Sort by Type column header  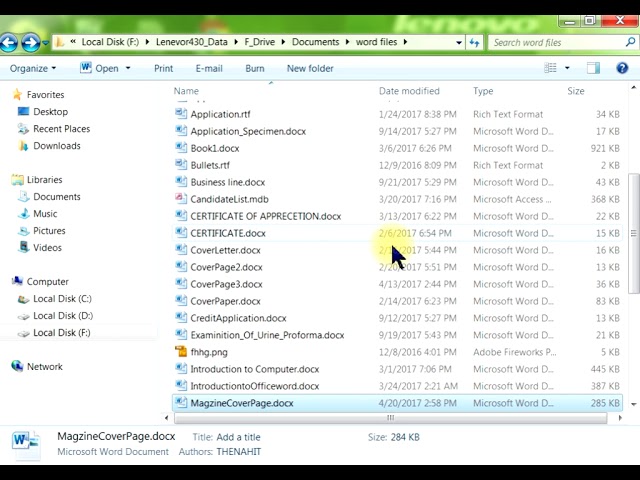483,91
